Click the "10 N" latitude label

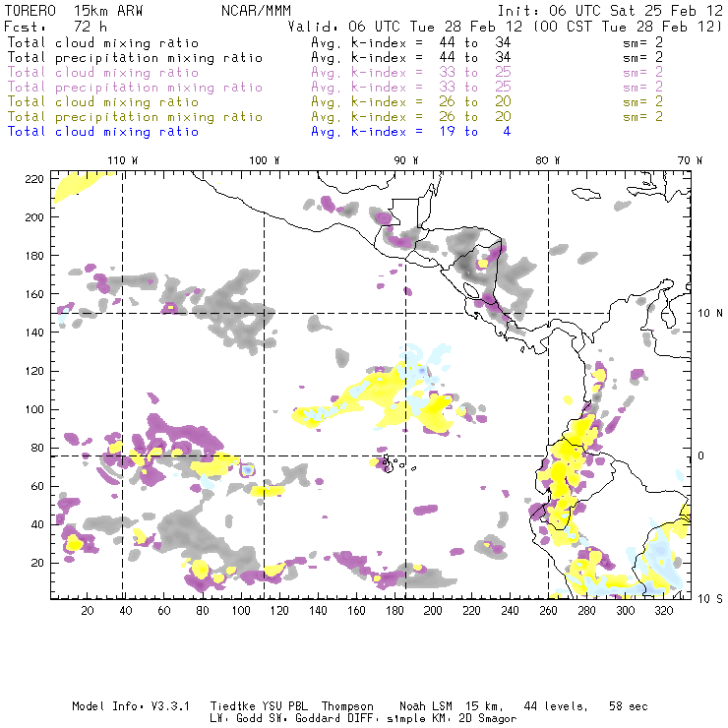[x=710, y=314]
